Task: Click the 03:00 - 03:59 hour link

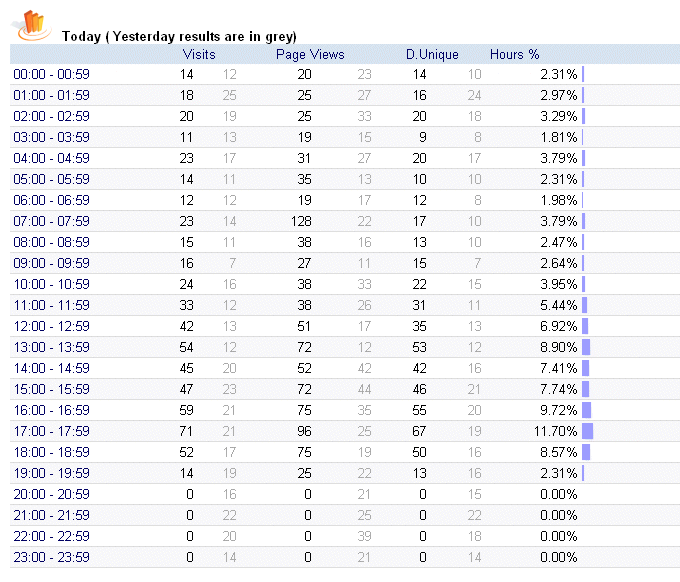Action: pos(51,137)
